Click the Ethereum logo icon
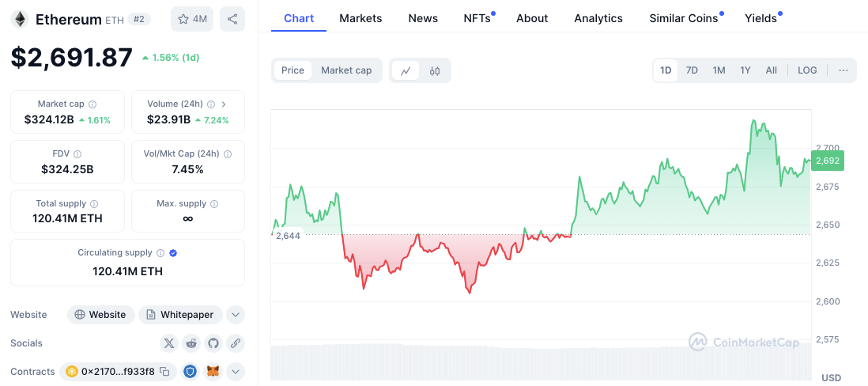This screenshot has width=868, height=386. [x=21, y=20]
